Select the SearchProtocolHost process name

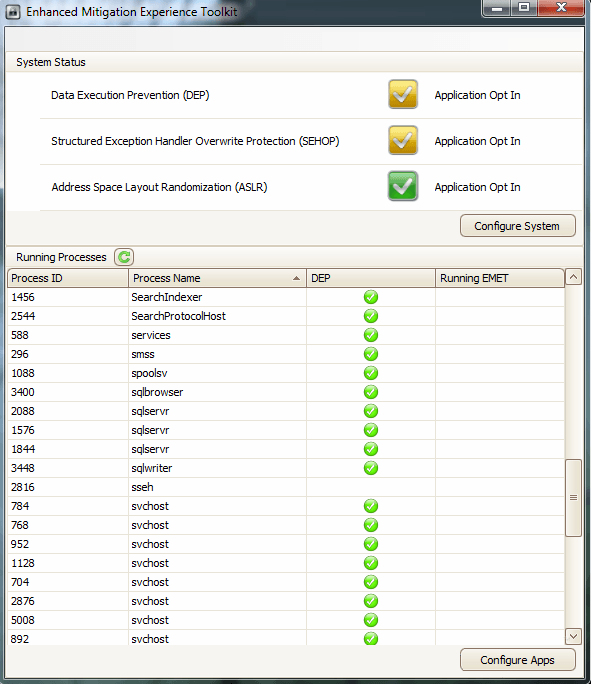click(x=178, y=316)
